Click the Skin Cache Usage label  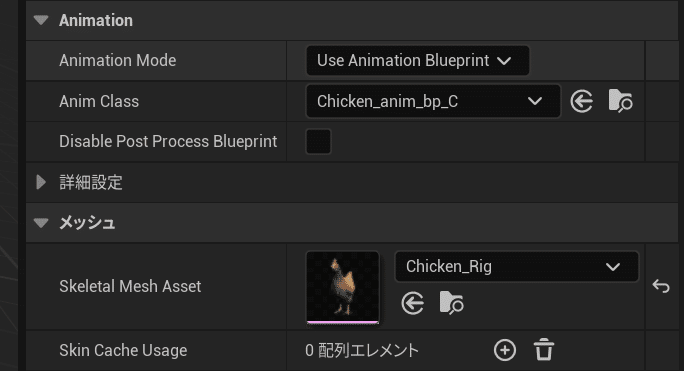(x=123, y=350)
